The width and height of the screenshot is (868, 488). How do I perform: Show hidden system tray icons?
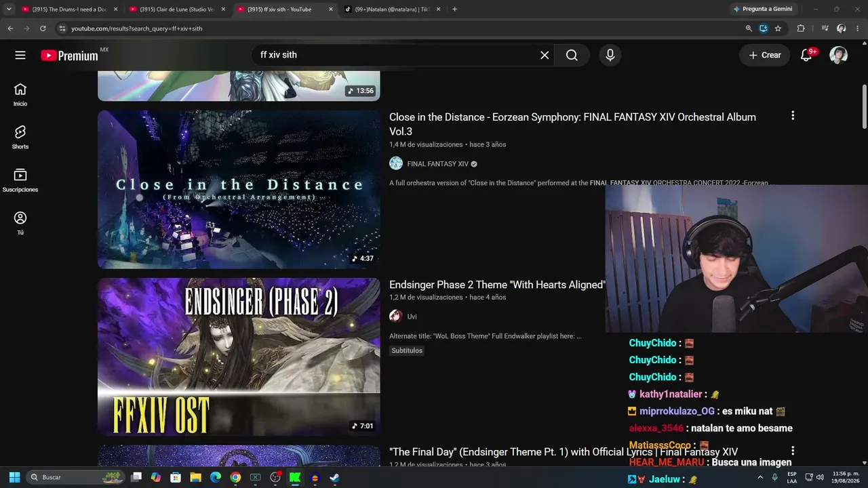[x=759, y=477]
